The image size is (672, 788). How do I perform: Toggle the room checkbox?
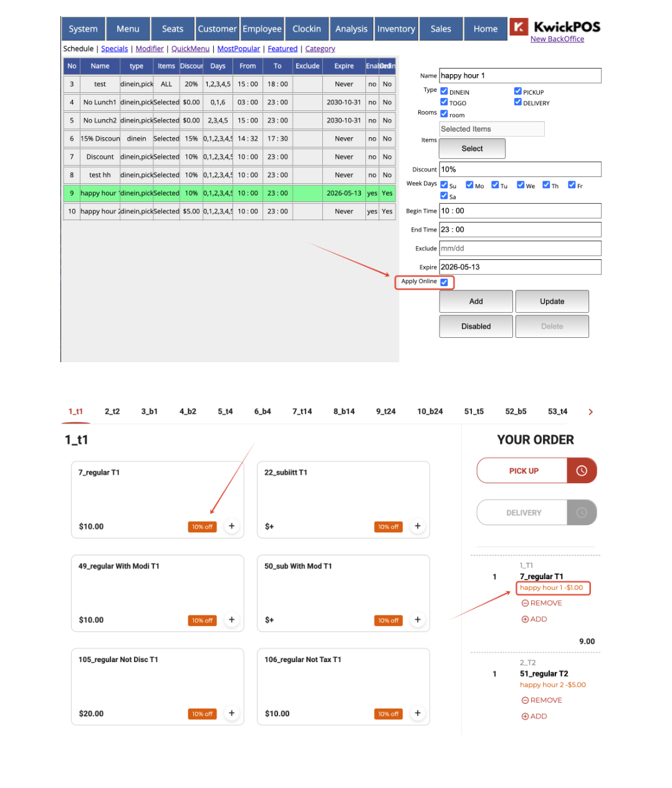point(444,114)
